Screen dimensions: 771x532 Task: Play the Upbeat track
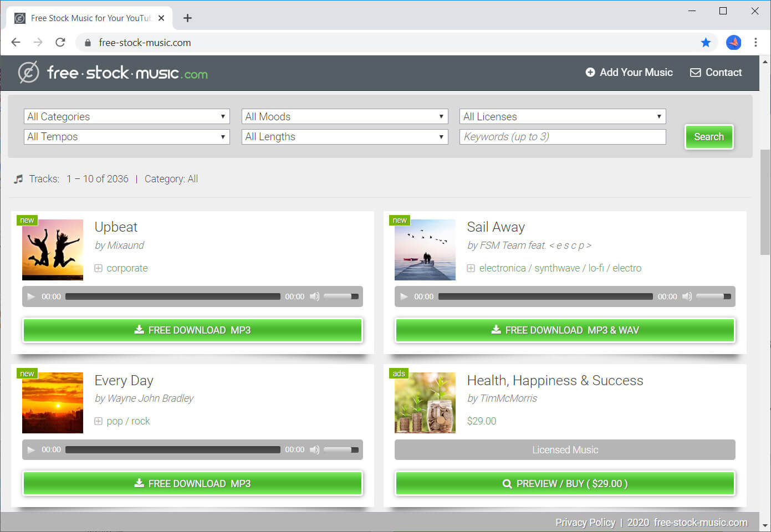[31, 296]
